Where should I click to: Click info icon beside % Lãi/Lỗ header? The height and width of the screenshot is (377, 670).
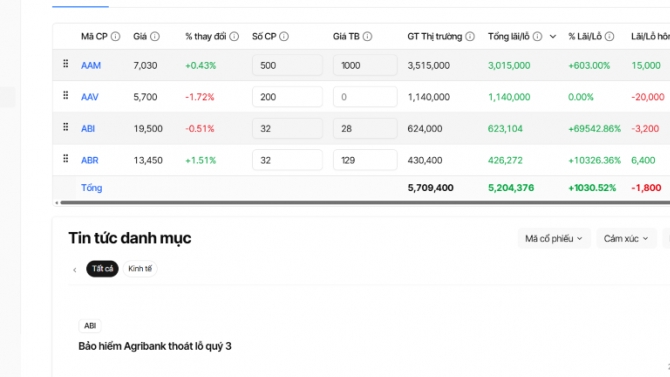(610, 37)
